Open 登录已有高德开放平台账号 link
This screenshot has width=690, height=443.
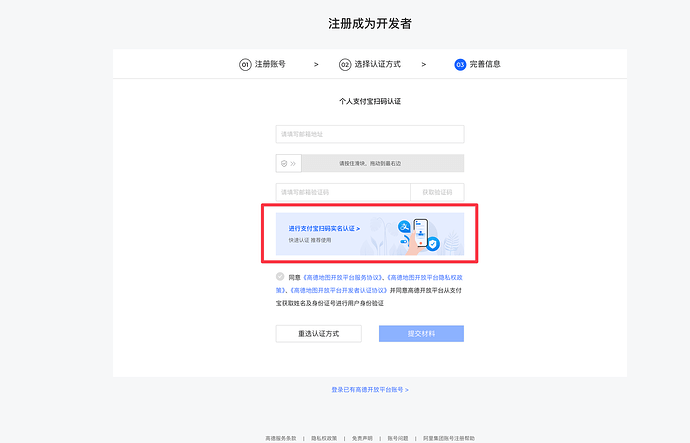[370, 390]
